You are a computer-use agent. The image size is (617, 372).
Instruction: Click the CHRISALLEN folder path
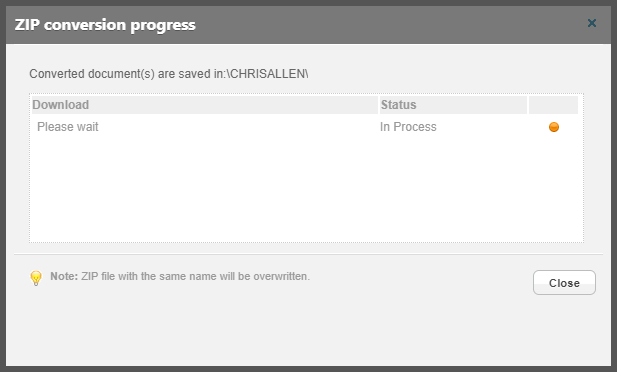[268, 74]
